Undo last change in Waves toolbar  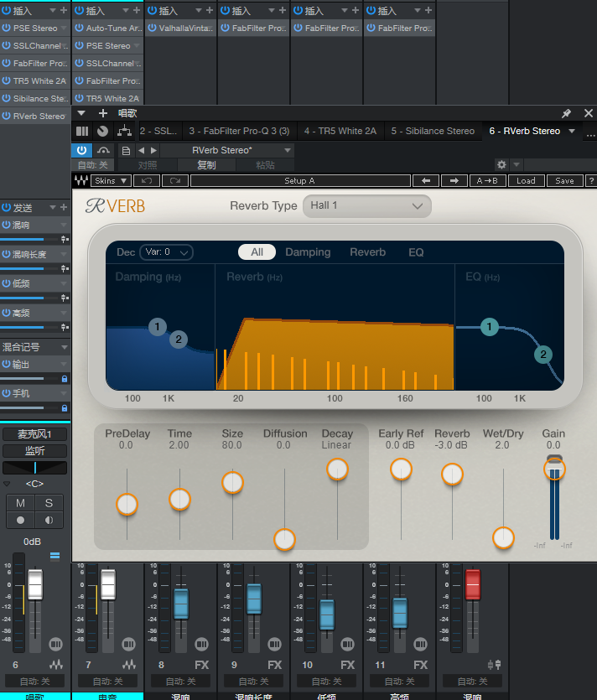147,180
